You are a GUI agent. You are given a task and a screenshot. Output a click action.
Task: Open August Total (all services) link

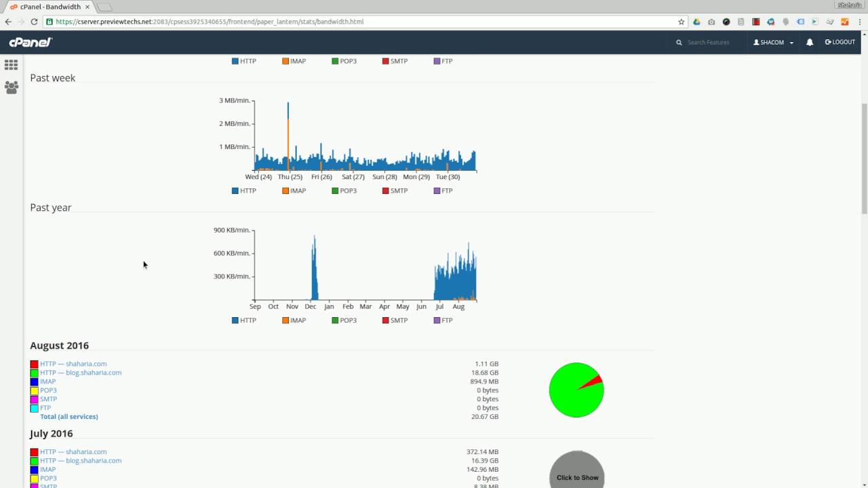tap(69, 417)
